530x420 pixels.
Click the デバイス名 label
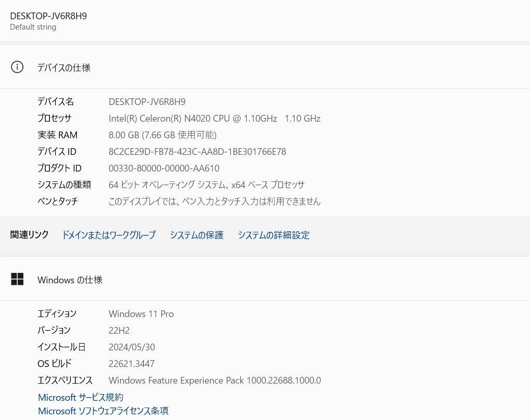click(x=56, y=101)
